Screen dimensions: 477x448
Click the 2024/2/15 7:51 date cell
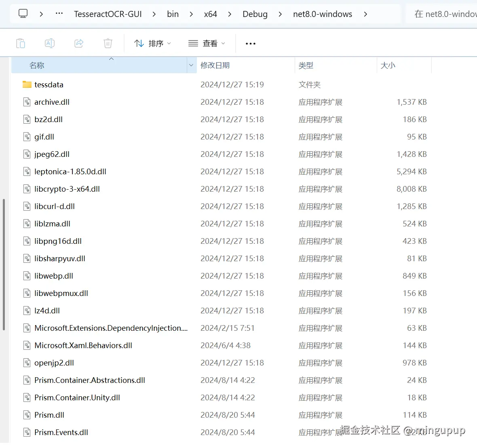[x=227, y=328]
